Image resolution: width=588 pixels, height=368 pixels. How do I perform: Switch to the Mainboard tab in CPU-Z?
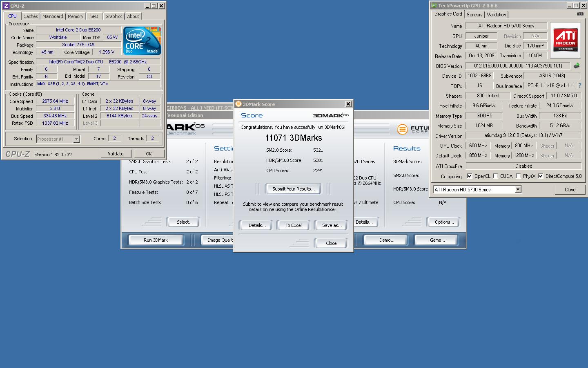[x=53, y=16]
